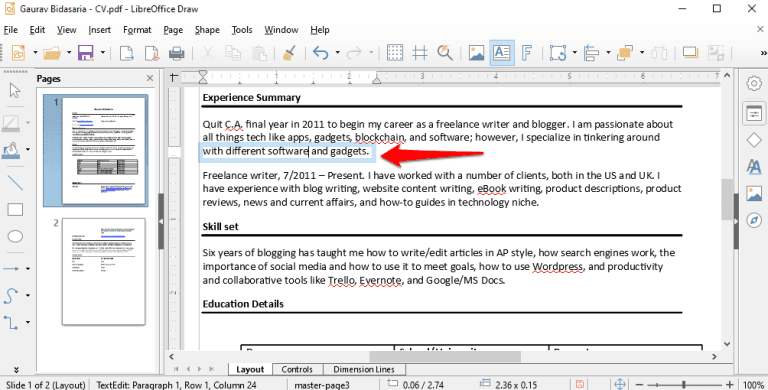The height and width of the screenshot is (390, 768).
Task: Select the Layout layer tab
Action: 250,369
